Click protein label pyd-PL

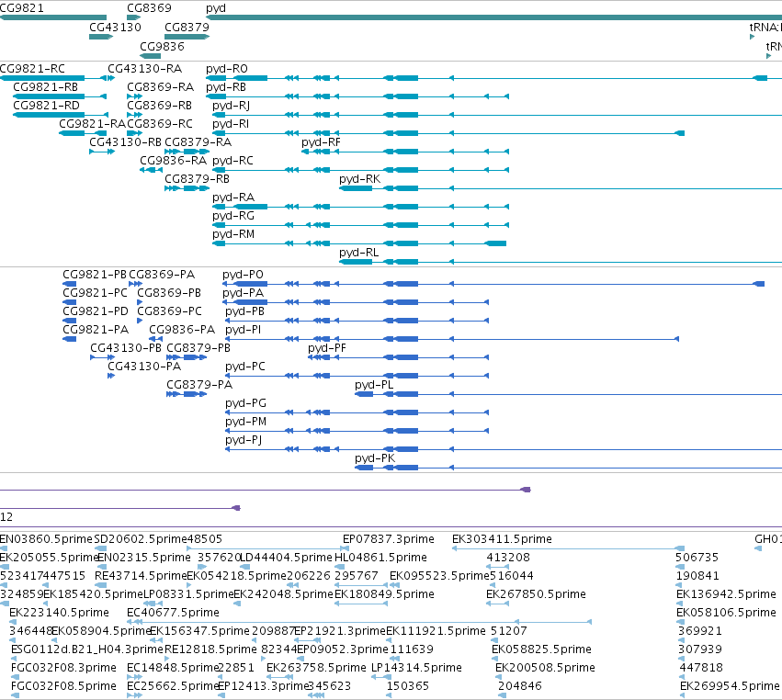coord(374,385)
